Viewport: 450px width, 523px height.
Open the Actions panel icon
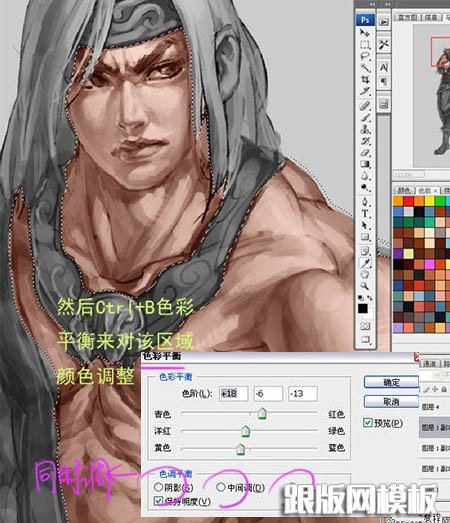(384, 22)
